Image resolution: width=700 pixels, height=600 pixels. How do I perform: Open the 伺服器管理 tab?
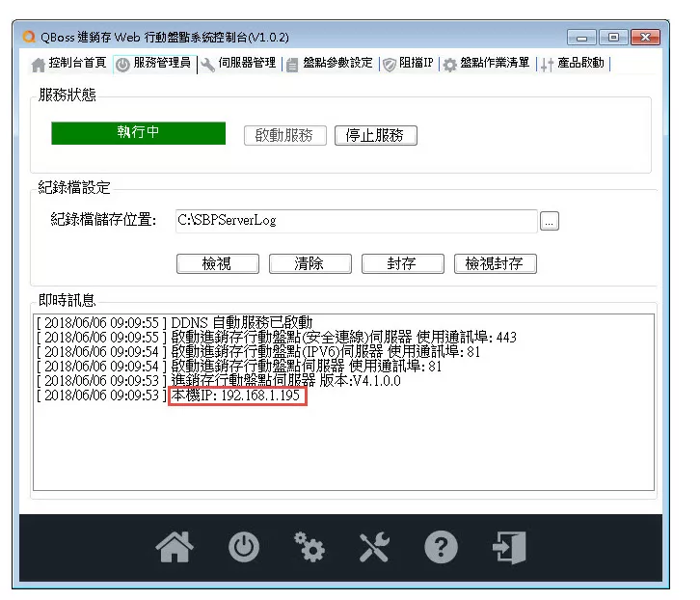[x=239, y=64]
